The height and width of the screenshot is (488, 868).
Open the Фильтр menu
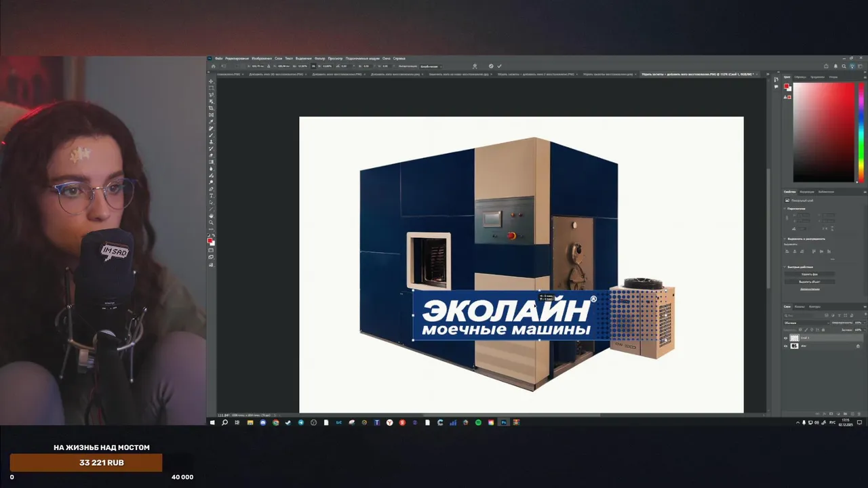pos(320,58)
